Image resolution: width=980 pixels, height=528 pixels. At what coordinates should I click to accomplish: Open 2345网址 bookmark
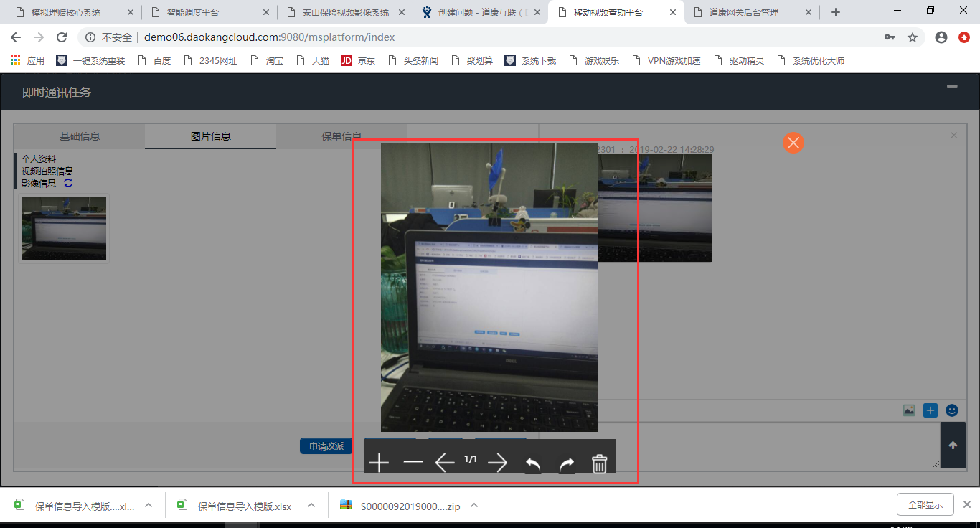210,60
